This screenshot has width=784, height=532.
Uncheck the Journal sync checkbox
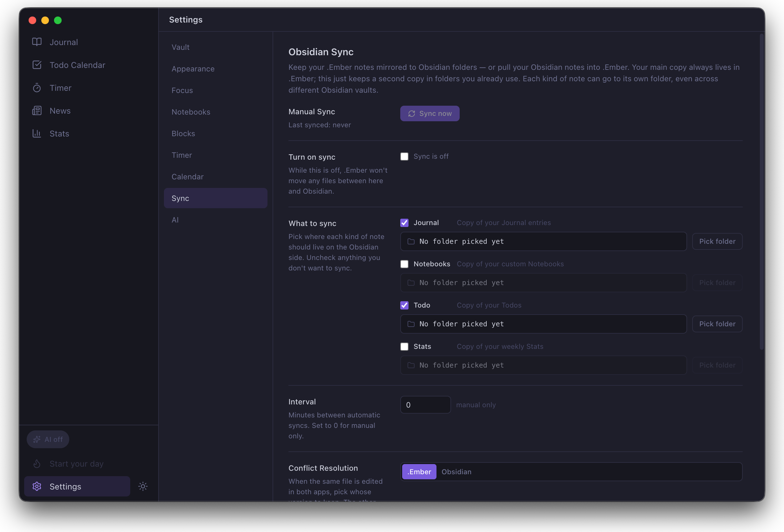(x=404, y=223)
